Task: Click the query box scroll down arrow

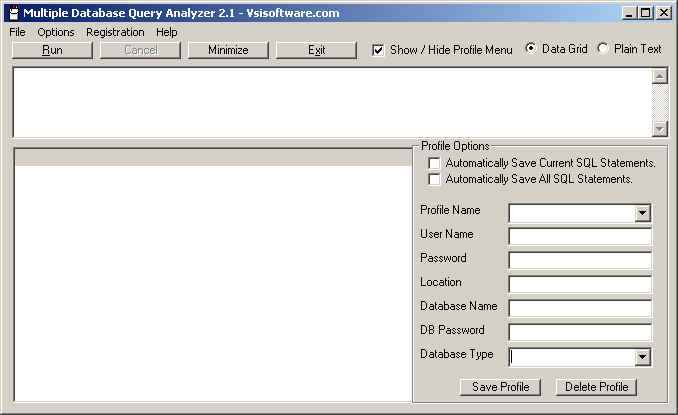Action: click(x=659, y=129)
